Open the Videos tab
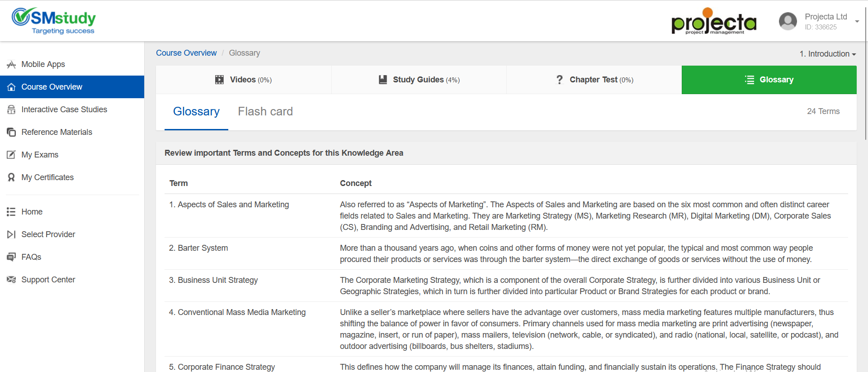Screen dimensions: 868x372 [x=243, y=80]
